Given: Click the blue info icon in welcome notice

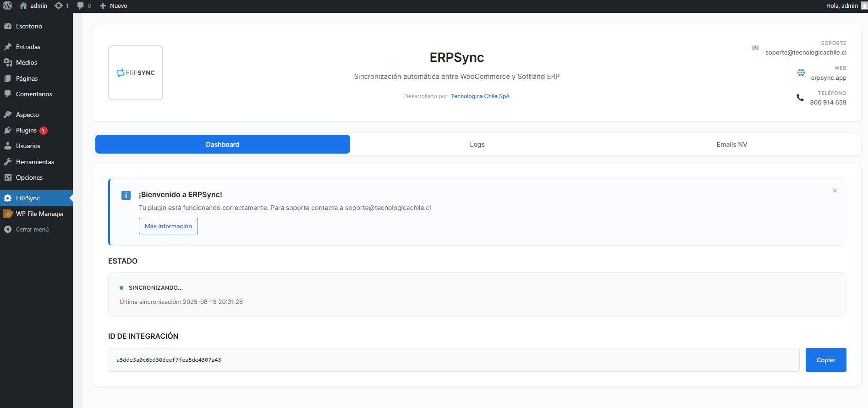Looking at the screenshot, I should [x=126, y=195].
